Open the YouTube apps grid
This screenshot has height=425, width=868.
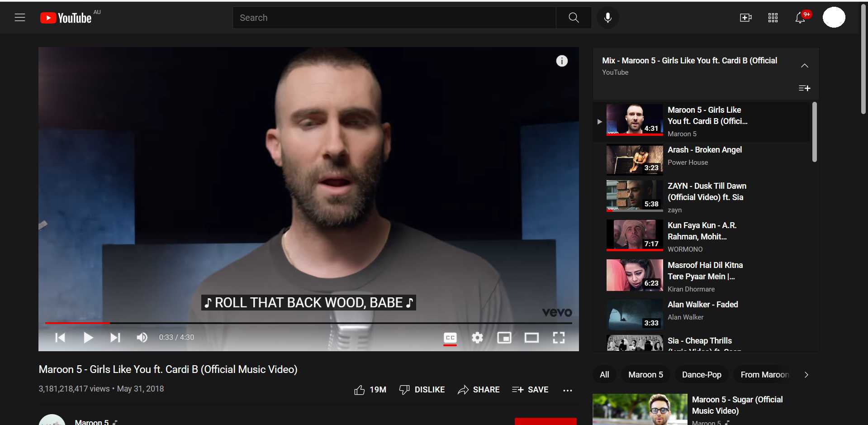[773, 18]
